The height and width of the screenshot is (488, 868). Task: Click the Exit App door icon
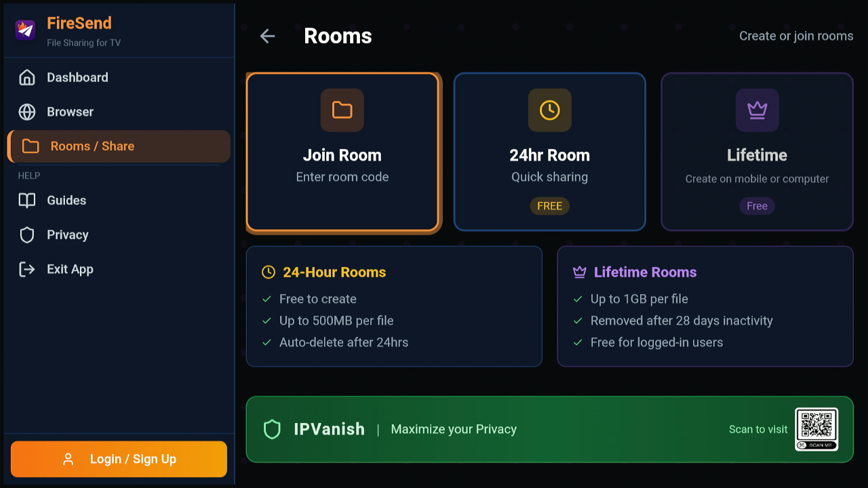27,270
